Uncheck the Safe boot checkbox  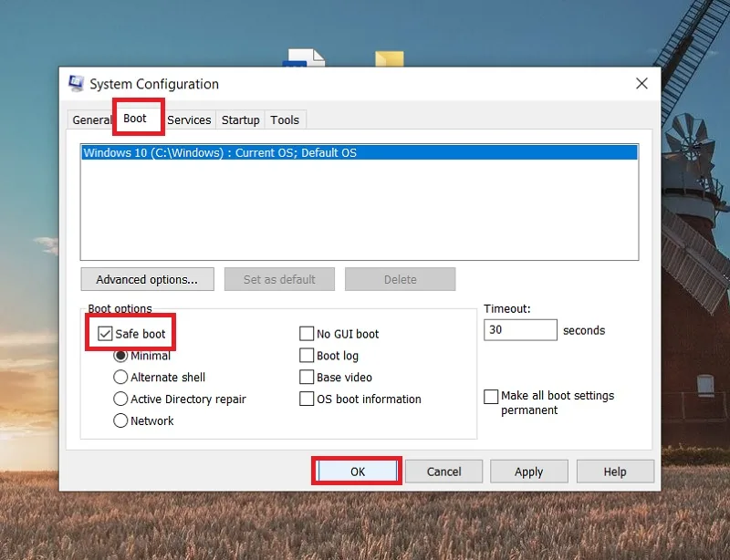pos(105,334)
